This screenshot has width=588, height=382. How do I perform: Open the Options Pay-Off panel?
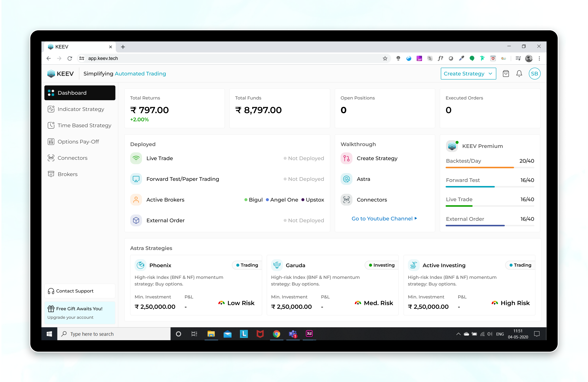click(x=78, y=142)
